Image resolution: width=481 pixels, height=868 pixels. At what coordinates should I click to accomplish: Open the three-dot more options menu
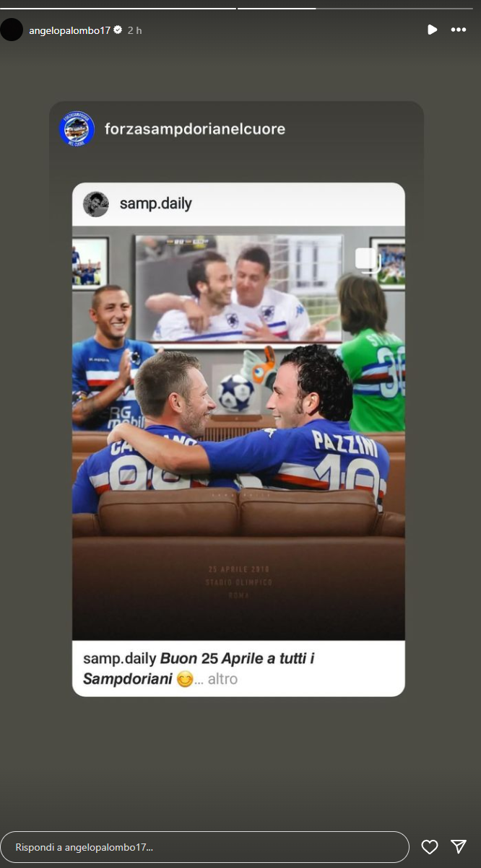(459, 30)
